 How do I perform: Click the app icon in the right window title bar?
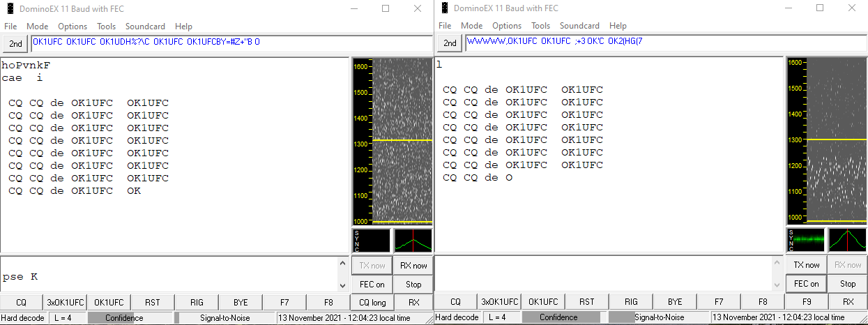(x=443, y=8)
